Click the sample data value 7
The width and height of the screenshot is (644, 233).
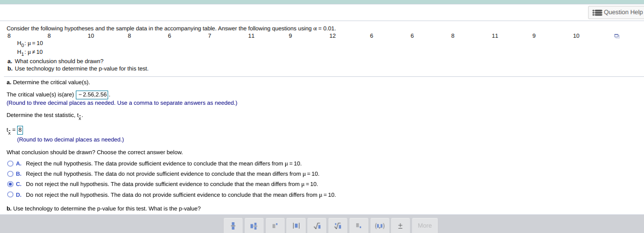point(209,36)
